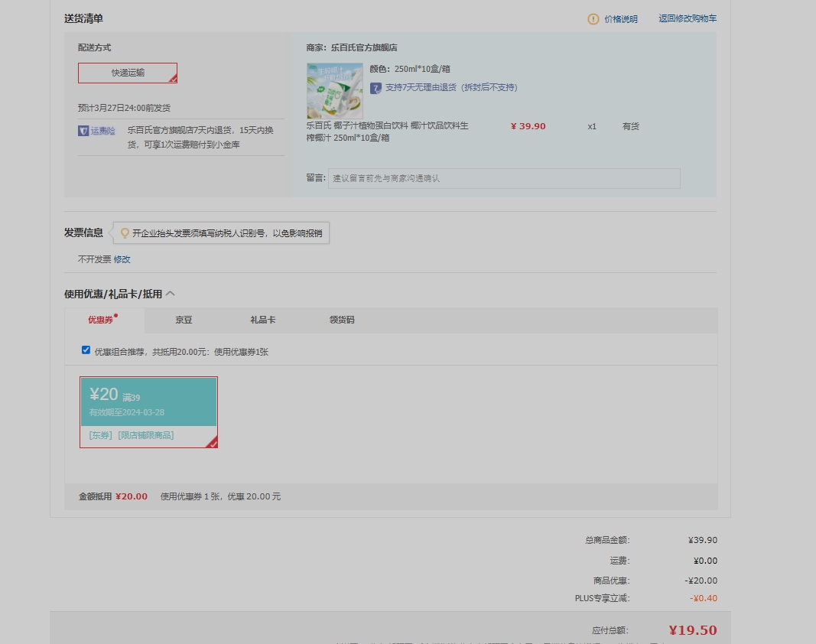Click the 7-day return badge icon
This screenshot has width=816, height=644.
click(375, 88)
